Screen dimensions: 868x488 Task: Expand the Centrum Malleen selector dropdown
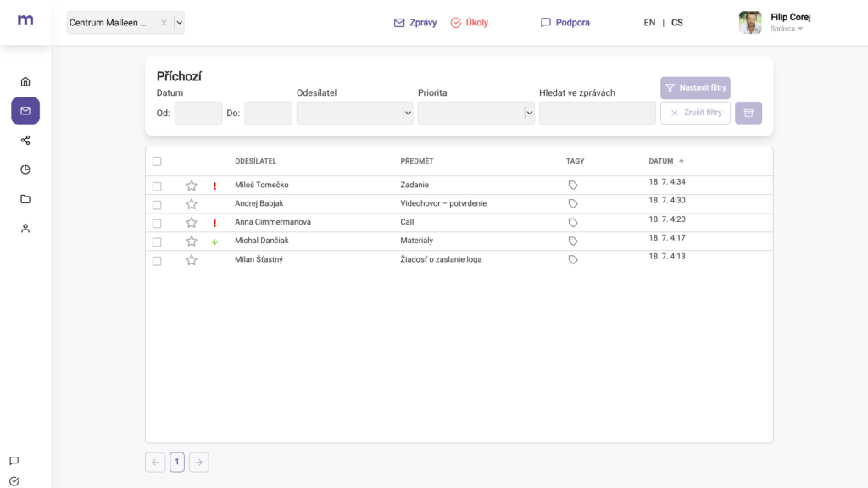(x=179, y=23)
